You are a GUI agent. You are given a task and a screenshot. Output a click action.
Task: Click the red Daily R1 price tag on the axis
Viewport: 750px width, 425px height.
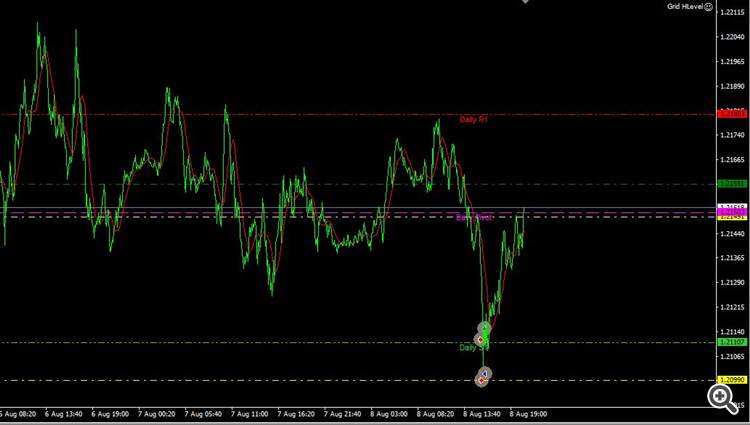pyautogui.click(x=732, y=114)
